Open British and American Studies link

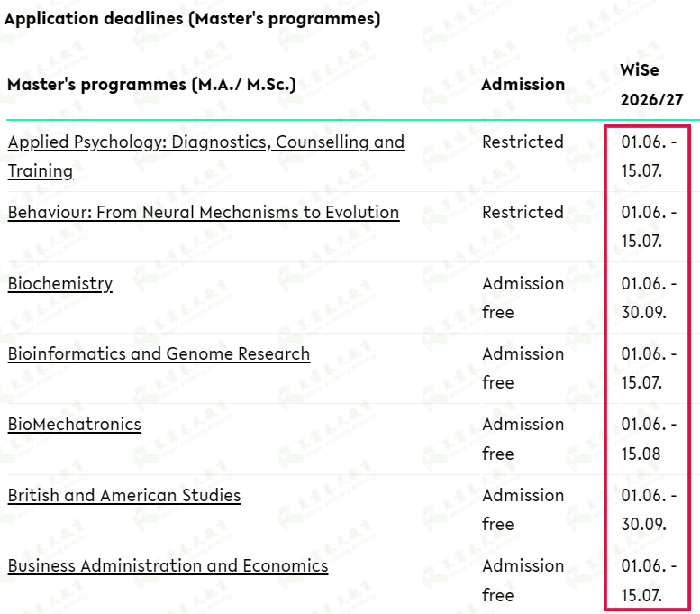coord(124,496)
